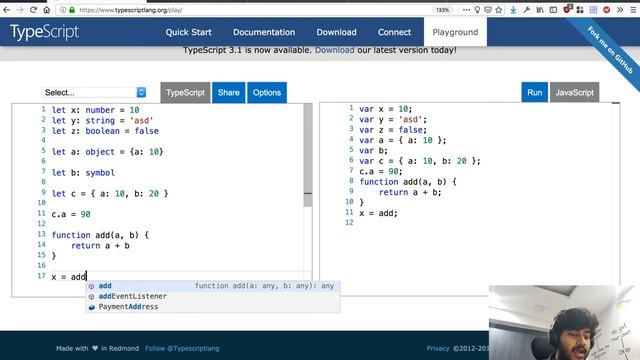Click the TypeScript logo
The height and width of the screenshot is (360, 640).
44,32
